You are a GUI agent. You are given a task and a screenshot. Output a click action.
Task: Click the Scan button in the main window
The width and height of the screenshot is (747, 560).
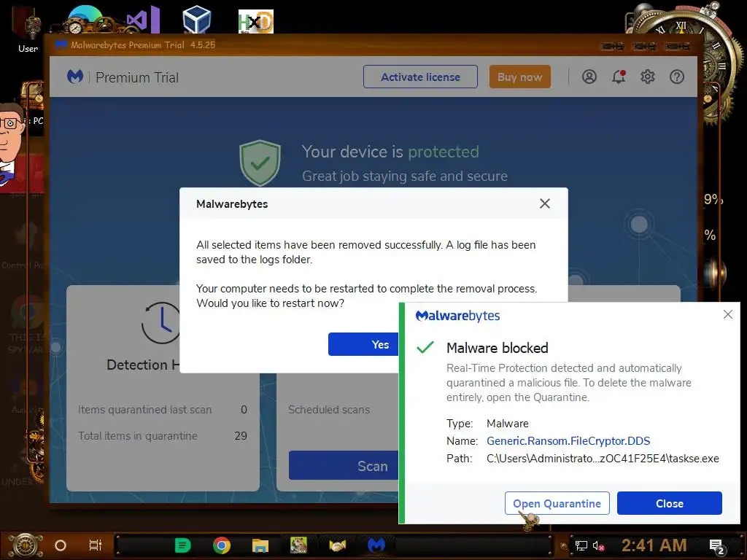[x=344, y=466]
